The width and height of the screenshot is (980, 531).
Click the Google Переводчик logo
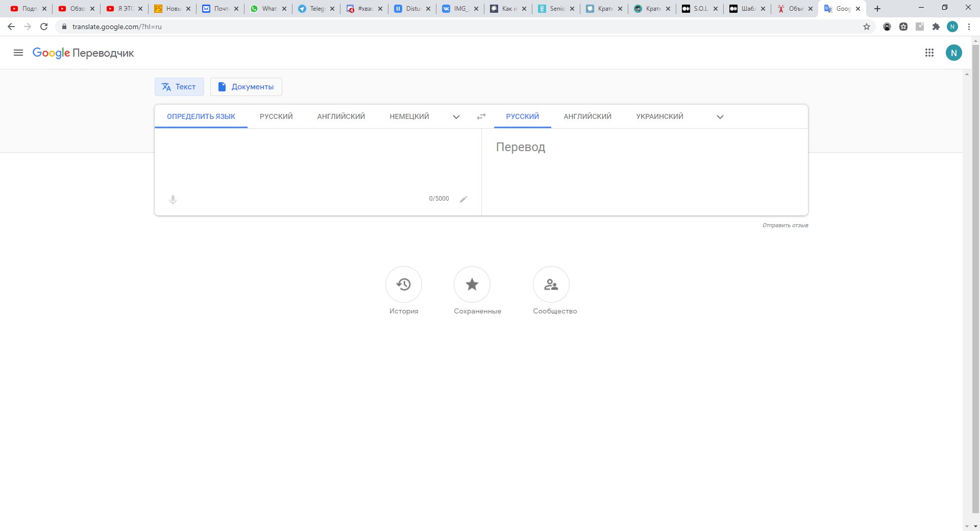coord(83,53)
